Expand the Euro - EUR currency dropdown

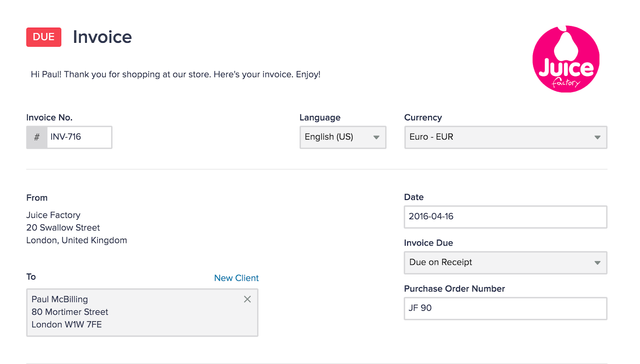[500, 137]
